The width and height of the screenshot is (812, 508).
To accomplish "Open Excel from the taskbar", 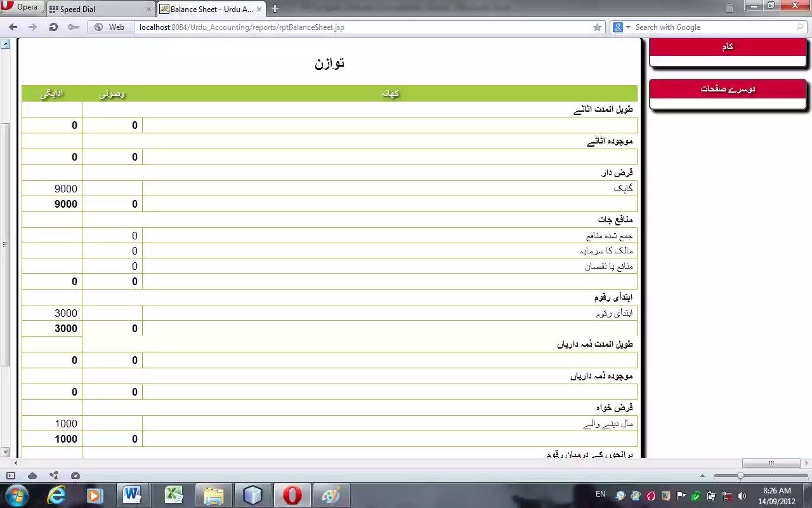I will point(174,495).
